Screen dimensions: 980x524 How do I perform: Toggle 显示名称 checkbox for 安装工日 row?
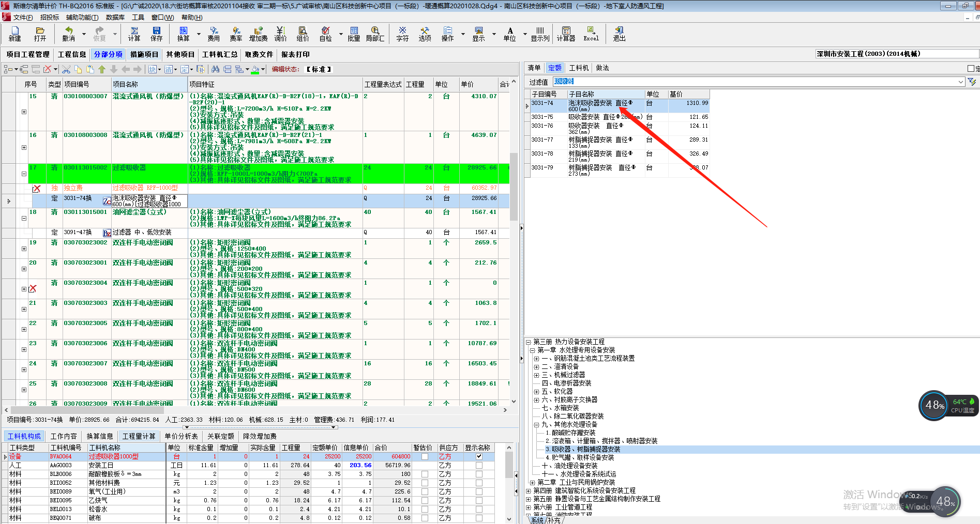coord(479,465)
